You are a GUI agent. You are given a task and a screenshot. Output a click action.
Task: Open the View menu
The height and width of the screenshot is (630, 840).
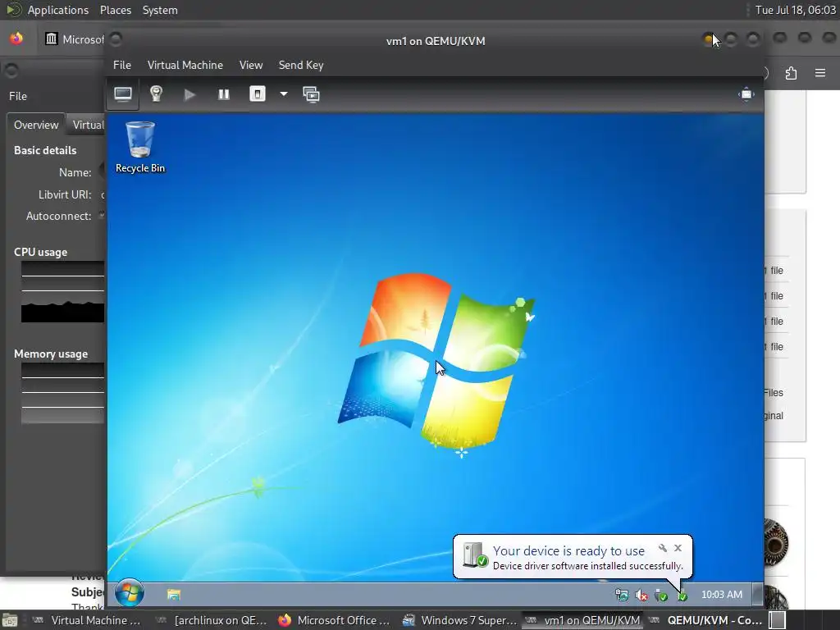pyautogui.click(x=251, y=65)
